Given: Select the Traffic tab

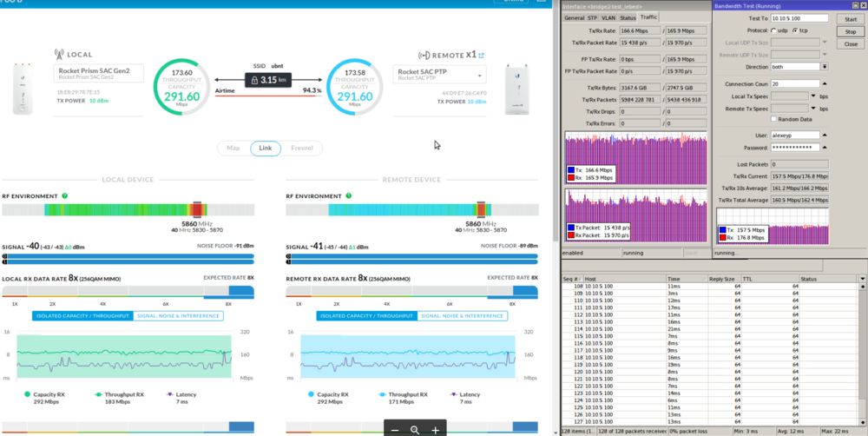Looking at the screenshot, I should tap(648, 17).
